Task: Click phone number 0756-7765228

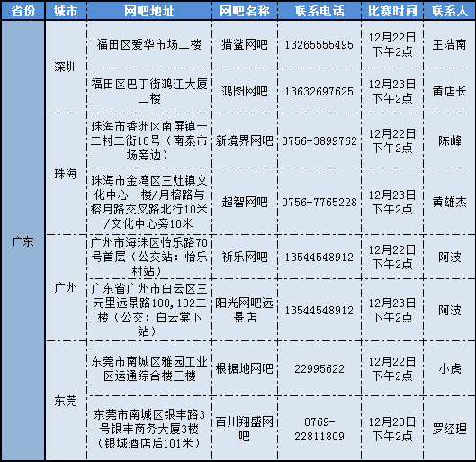Action: [x=319, y=202]
